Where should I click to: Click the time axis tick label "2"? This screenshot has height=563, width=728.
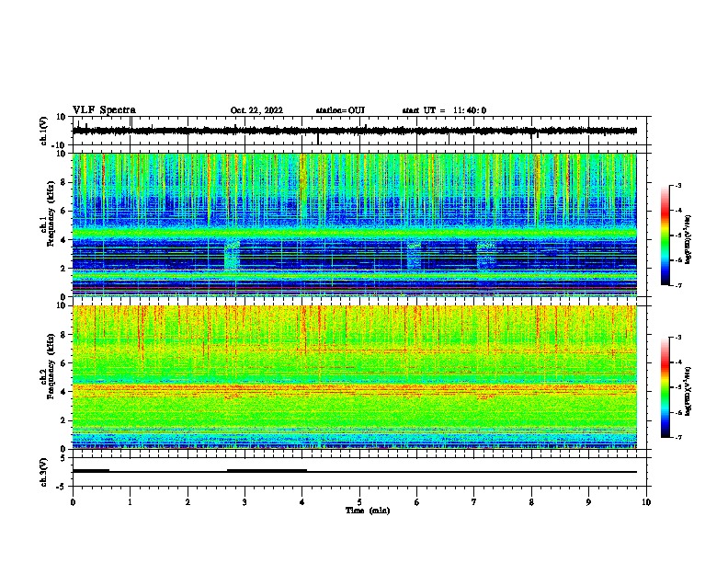pos(188,502)
